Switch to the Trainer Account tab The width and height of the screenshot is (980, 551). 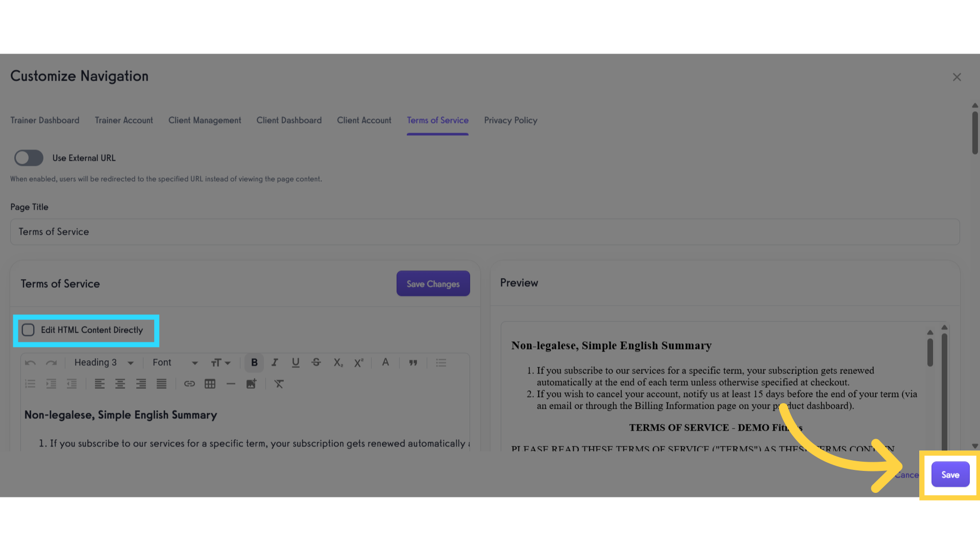(x=124, y=120)
